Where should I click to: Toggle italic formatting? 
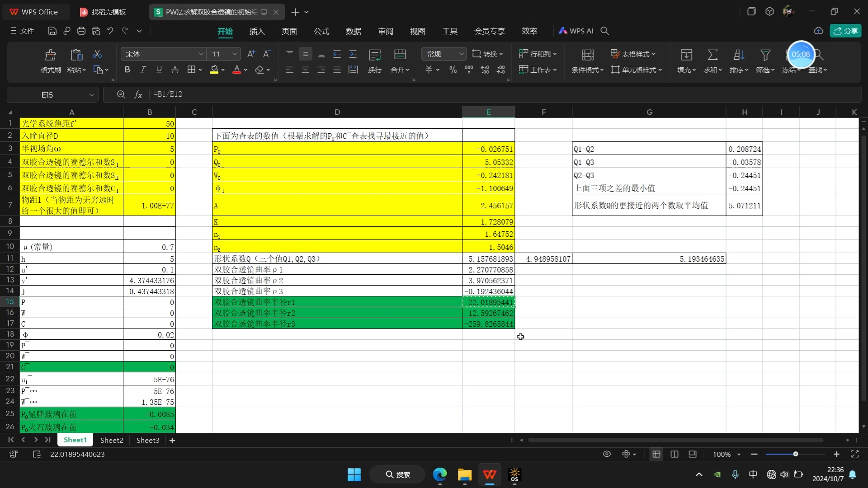point(143,70)
